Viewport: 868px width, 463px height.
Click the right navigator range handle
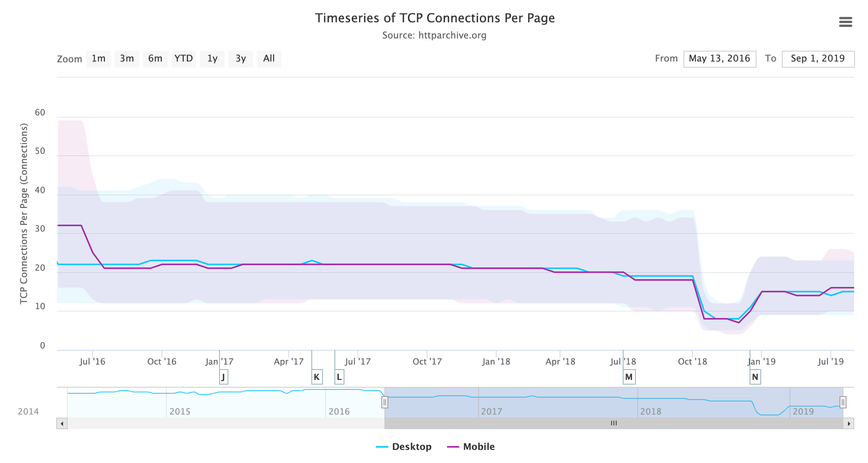coord(843,402)
